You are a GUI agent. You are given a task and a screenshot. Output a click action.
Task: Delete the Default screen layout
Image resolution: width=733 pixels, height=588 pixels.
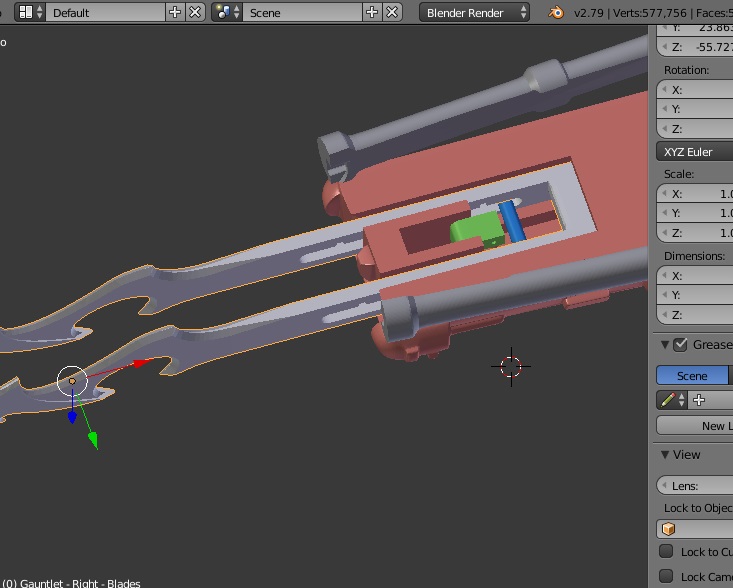pyautogui.click(x=195, y=12)
